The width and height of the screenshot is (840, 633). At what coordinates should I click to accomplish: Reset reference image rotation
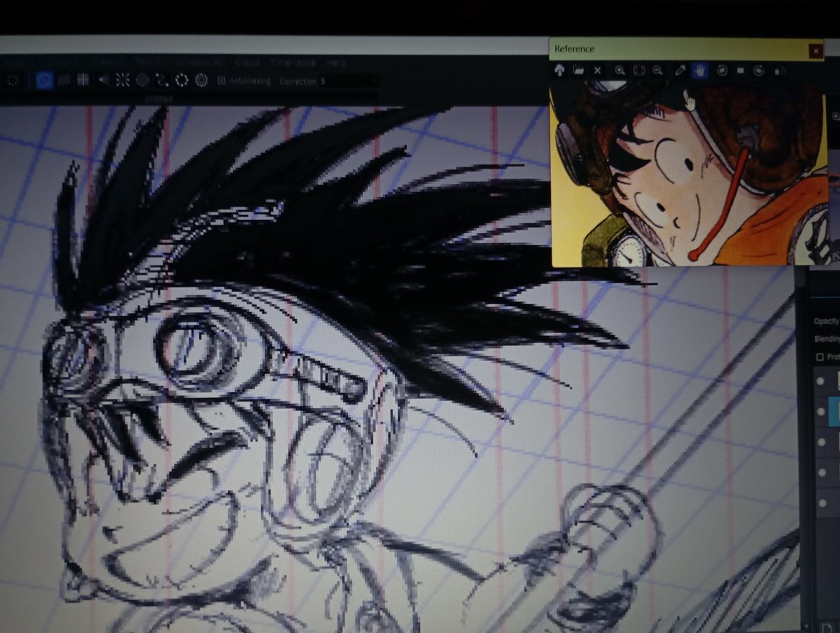pyautogui.click(x=741, y=70)
